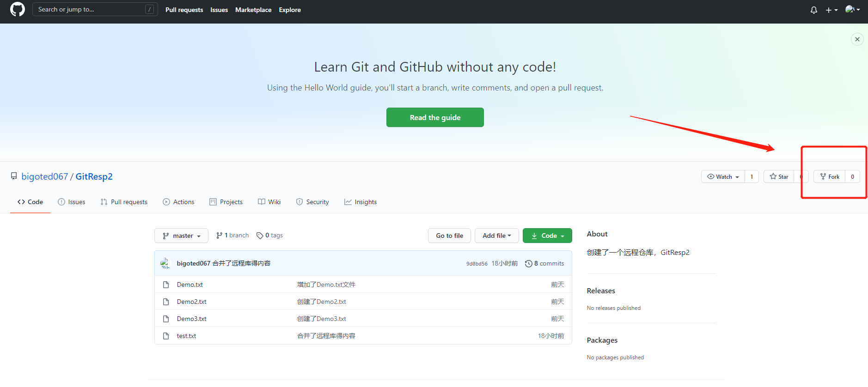Viewport: 868px width, 387px height.
Task: Click the fork count 0
Action: tap(853, 176)
